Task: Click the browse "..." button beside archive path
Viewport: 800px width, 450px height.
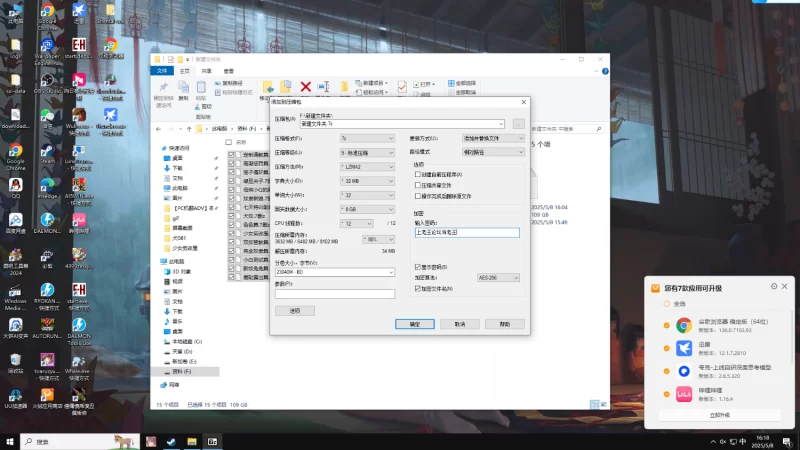Action: (x=518, y=123)
